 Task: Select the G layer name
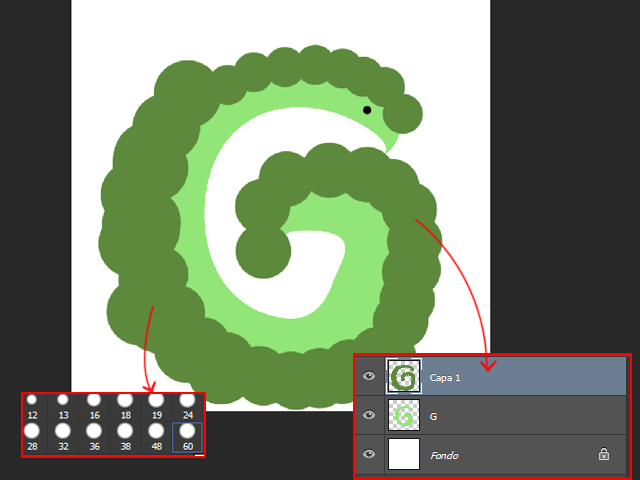click(x=433, y=417)
